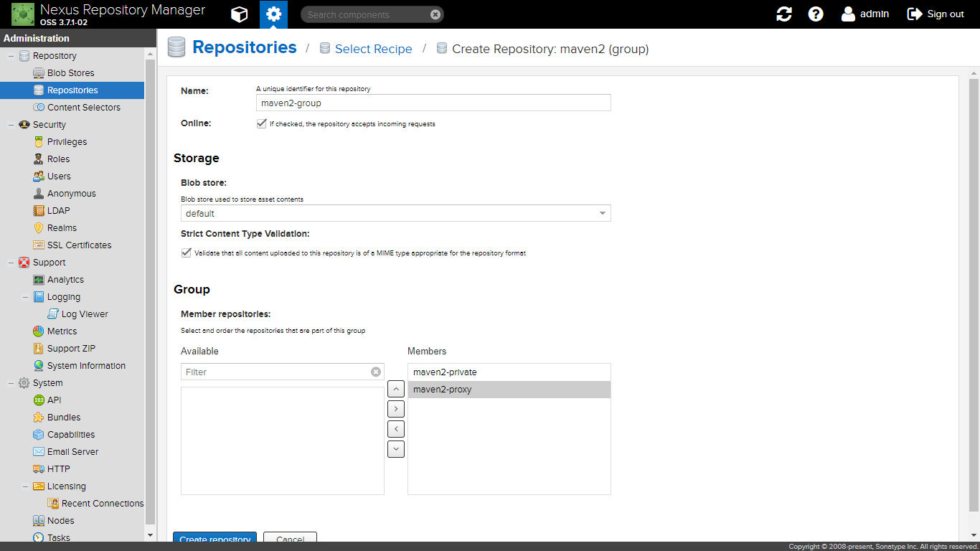Collapse the Security tree node
The height and width of the screenshot is (551, 980).
click(x=11, y=125)
